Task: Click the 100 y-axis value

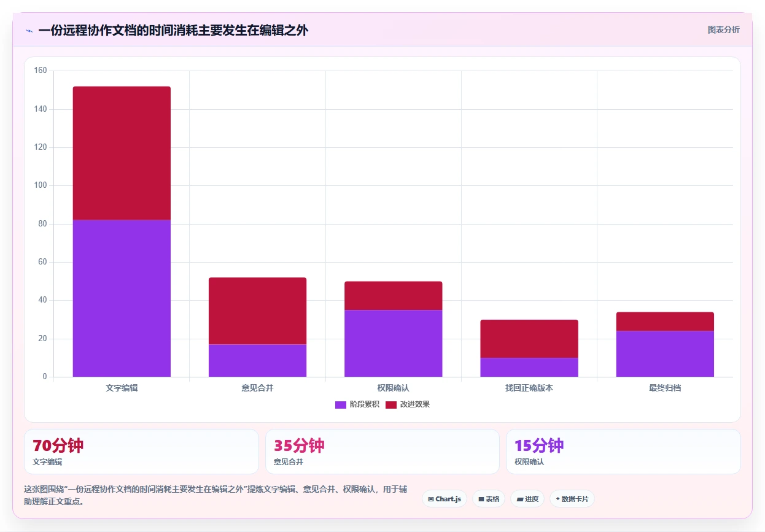Action: (x=41, y=185)
